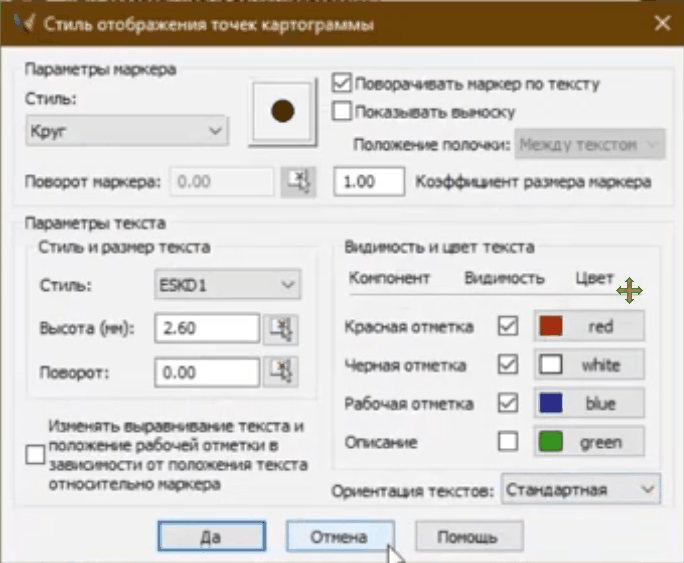Enable visibility checkbox for Описание

tap(509, 441)
